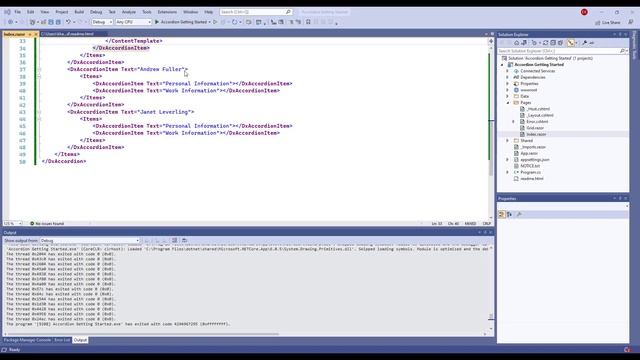Open the Show output from dropdown
The width and height of the screenshot is (640, 360).
click(x=90, y=241)
